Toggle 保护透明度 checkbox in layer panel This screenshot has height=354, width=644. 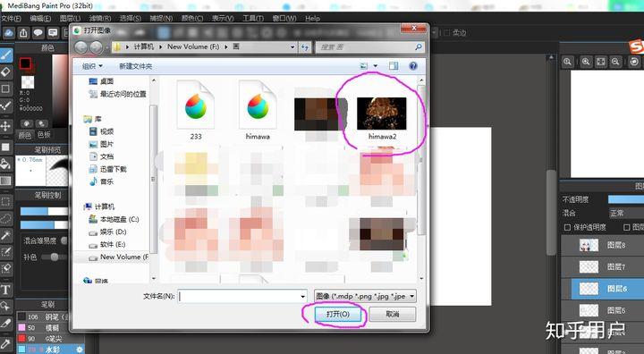pyautogui.click(x=568, y=227)
